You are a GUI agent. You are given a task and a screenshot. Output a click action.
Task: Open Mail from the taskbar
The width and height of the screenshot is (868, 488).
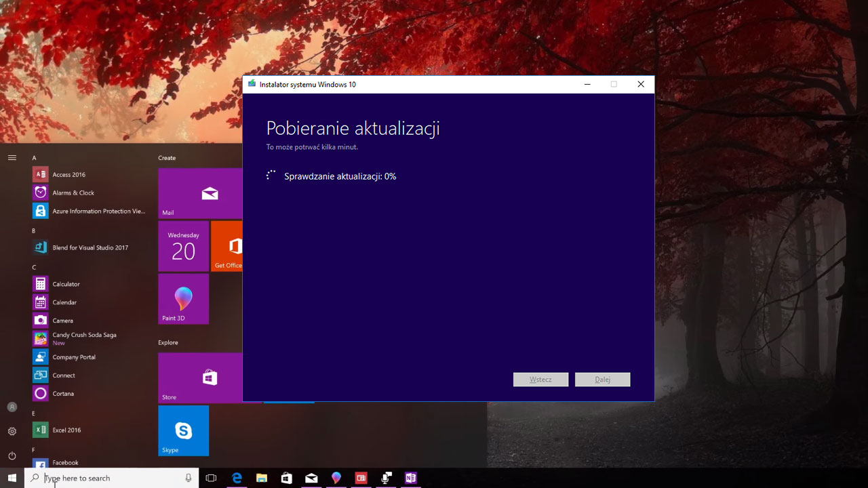pos(311,478)
